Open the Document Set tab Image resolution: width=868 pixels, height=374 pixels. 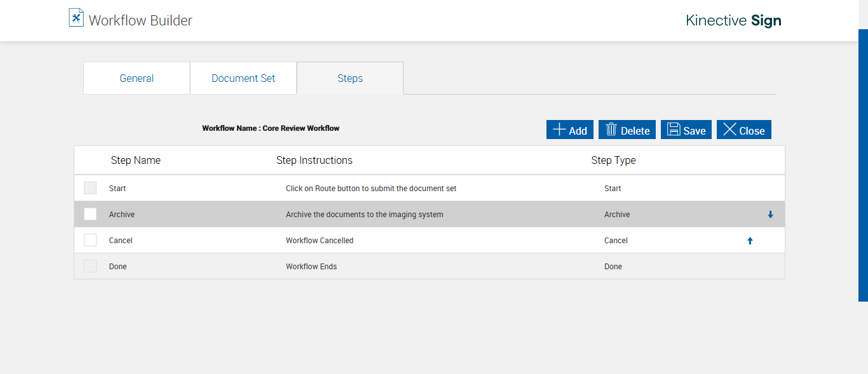(243, 78)
